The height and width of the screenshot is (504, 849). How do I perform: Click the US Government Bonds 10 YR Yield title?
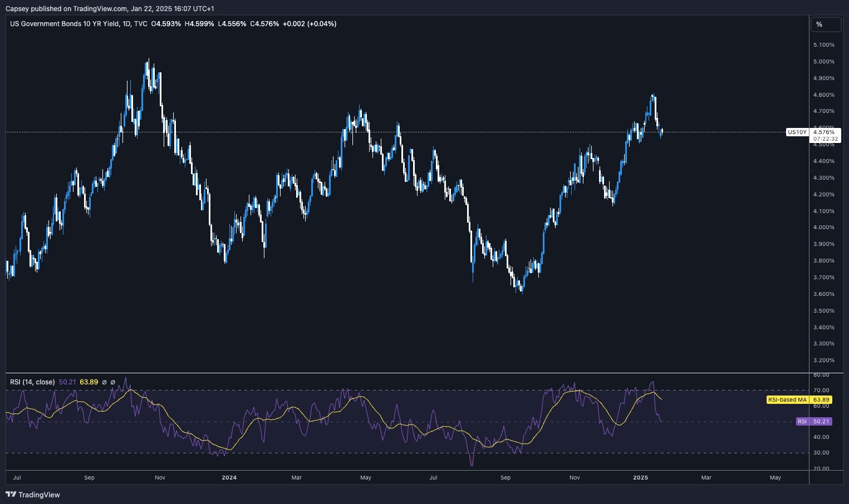click(x=65, y=24)
